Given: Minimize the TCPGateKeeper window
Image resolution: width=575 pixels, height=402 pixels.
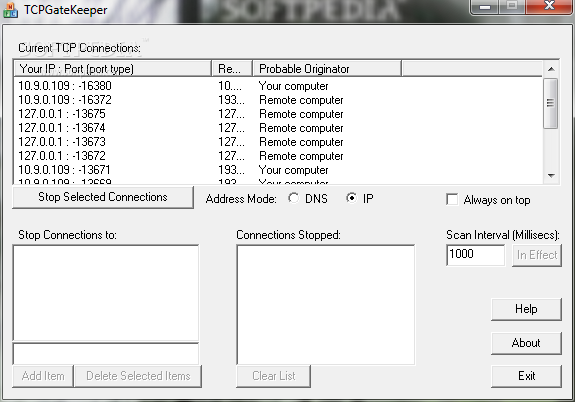Looking at the screenshot, I should 485,7.
